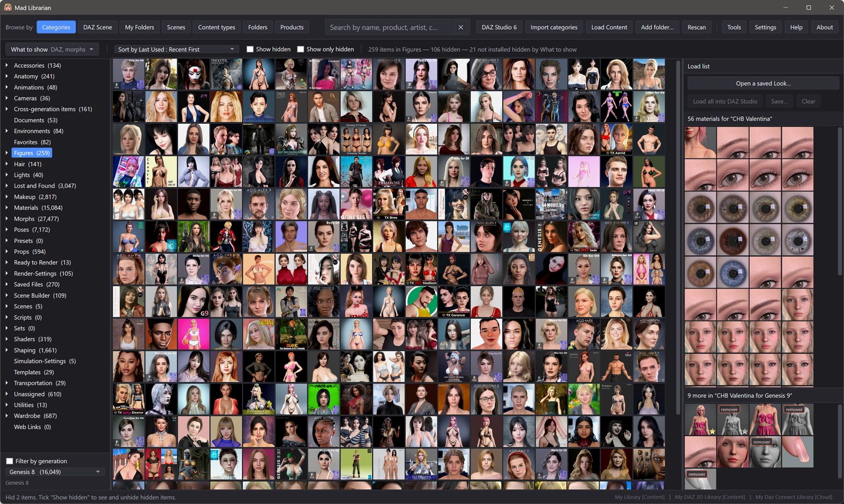Clear the search box with the X icon
The width and height of the screenshot is (844, 504).
[461, 27]
